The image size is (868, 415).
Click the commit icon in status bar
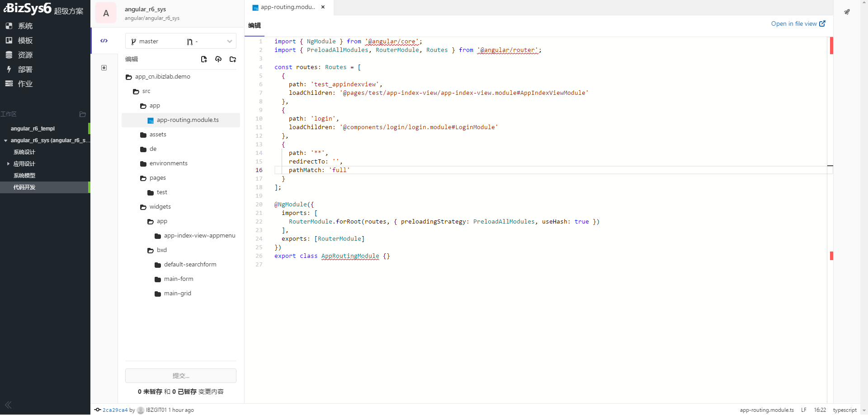(97, 410)
